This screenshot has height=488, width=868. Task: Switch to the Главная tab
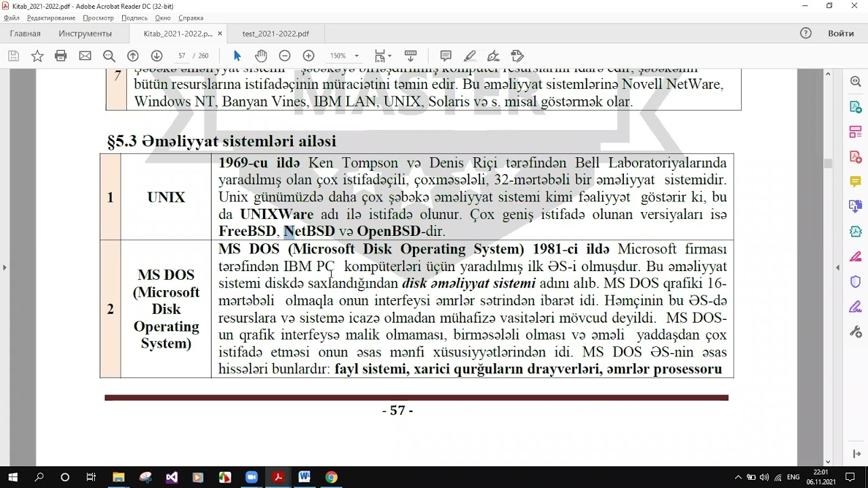pyautogui.click(x=25, y=33)
